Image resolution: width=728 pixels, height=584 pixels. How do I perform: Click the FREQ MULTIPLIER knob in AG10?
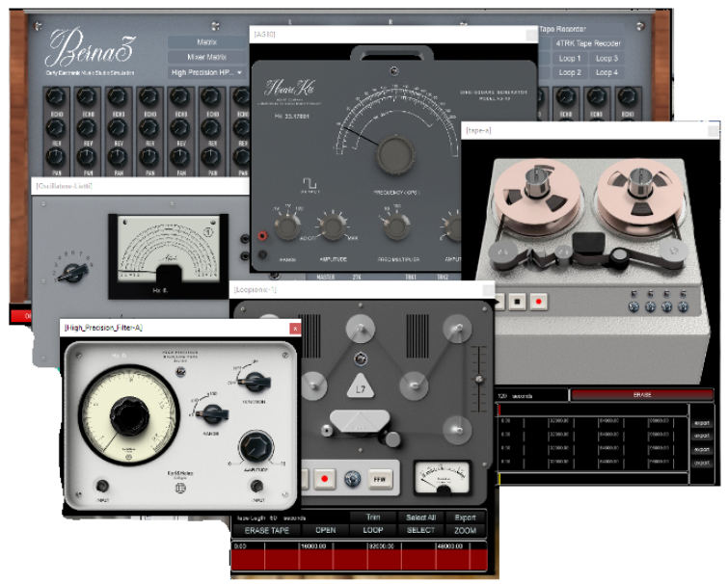point(396,226)
